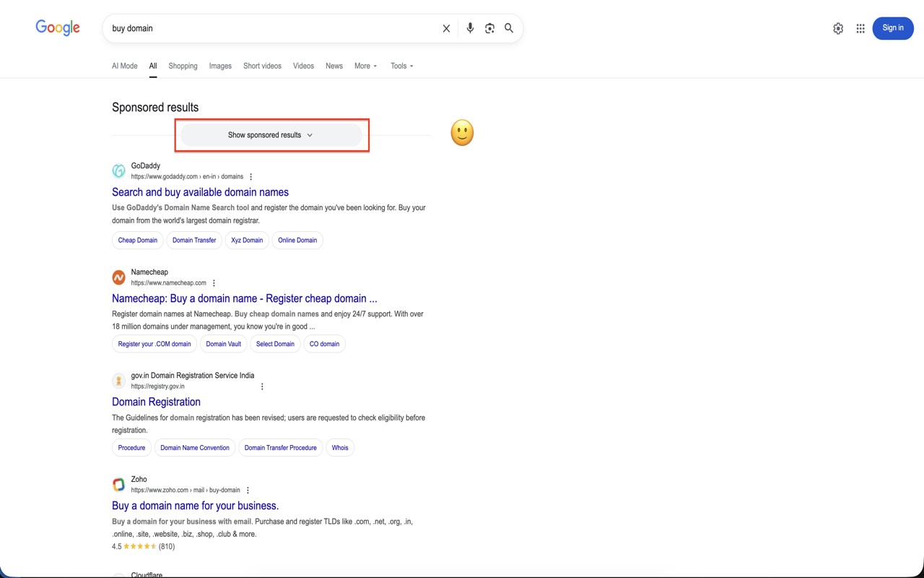Click the Domain Transfer chip
The image size is (924, 578).
pyautogui.click(x=194, y=240)
